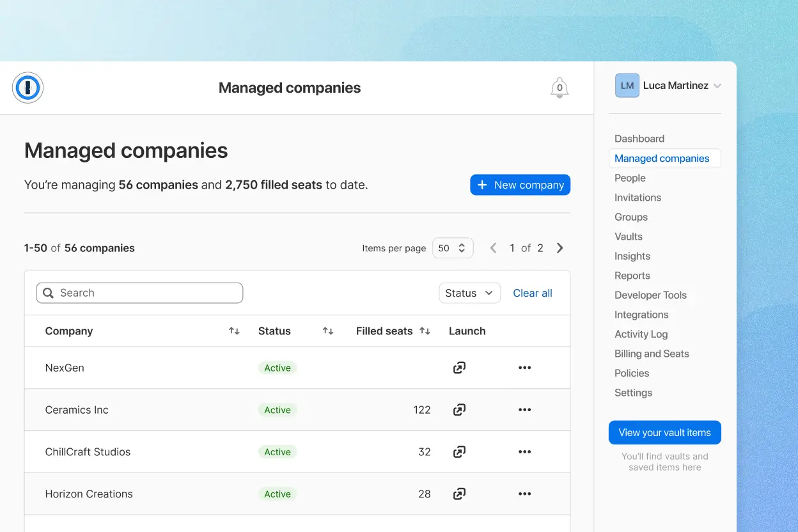
Task: Open the Status filter dropdown
Action: point(469,293)
